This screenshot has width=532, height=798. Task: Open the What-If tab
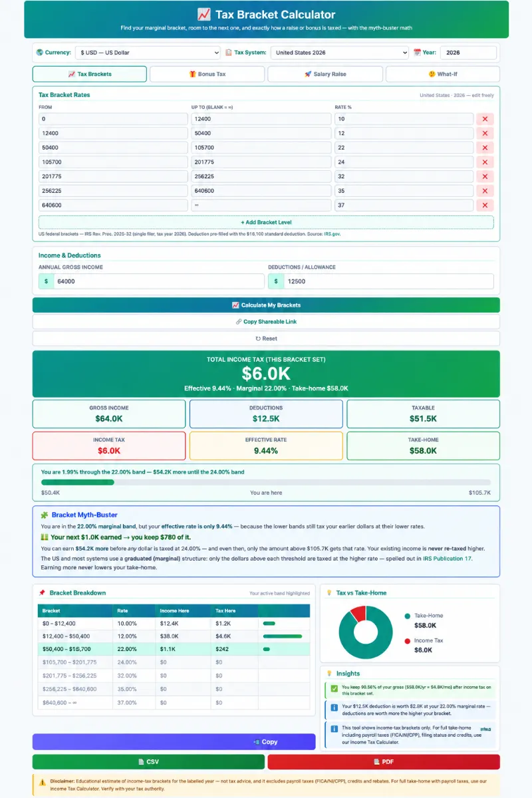(x=443, y=74)
